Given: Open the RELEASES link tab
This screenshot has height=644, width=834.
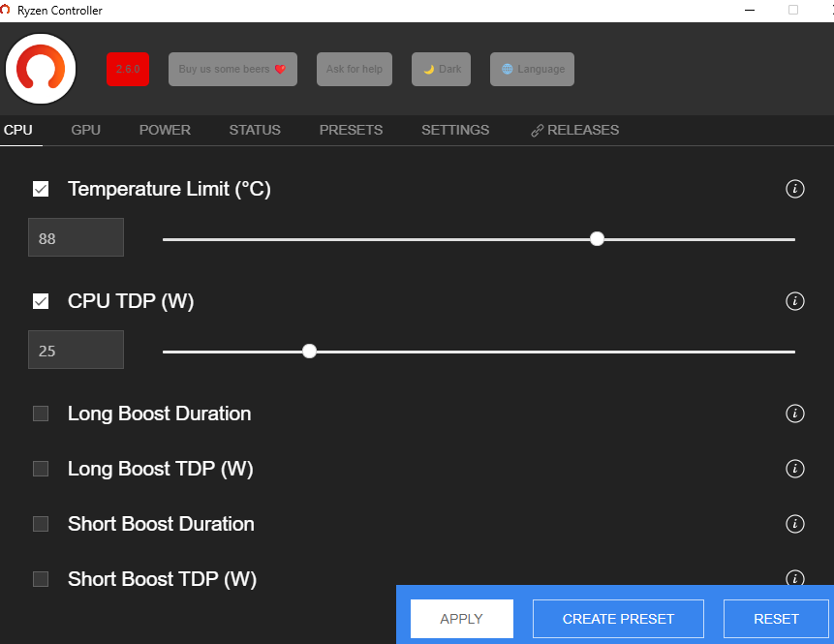Looking at the screenshot, I should tap(575, 131).
